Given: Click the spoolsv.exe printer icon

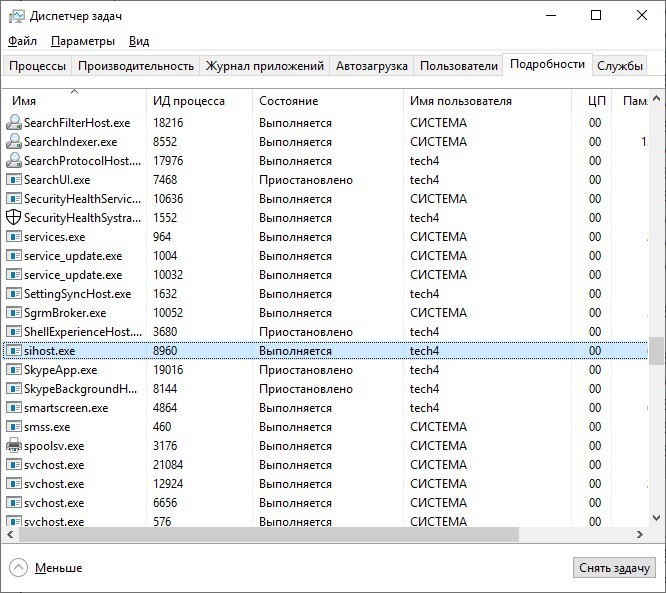Looking at the screenshot, I should (x=14, y=446).
